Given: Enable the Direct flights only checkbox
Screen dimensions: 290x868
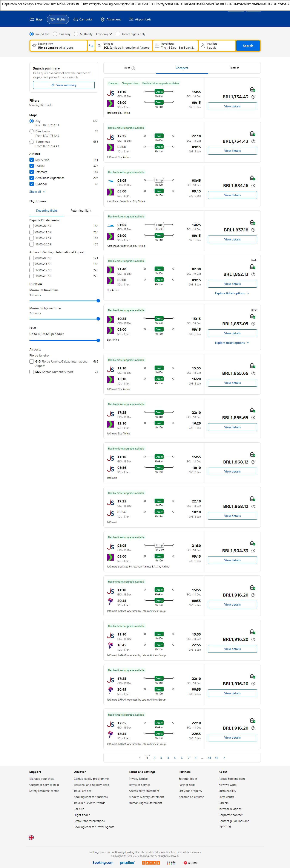Looking at the screenshot, I should pos(118,34).
